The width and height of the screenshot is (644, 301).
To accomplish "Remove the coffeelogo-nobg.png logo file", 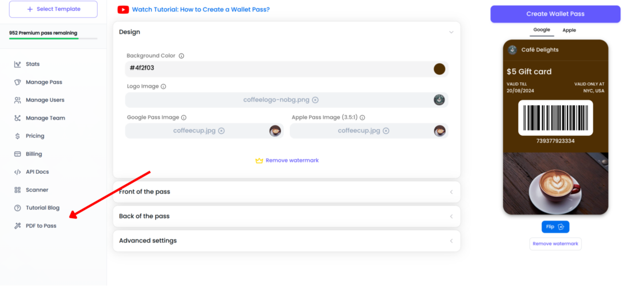I will click(315, 100).
